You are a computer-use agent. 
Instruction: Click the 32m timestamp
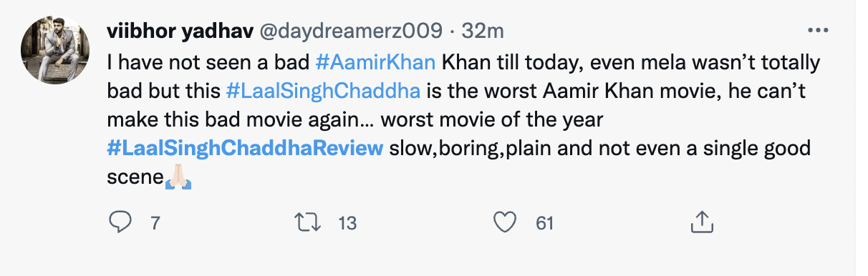(482, 31)
